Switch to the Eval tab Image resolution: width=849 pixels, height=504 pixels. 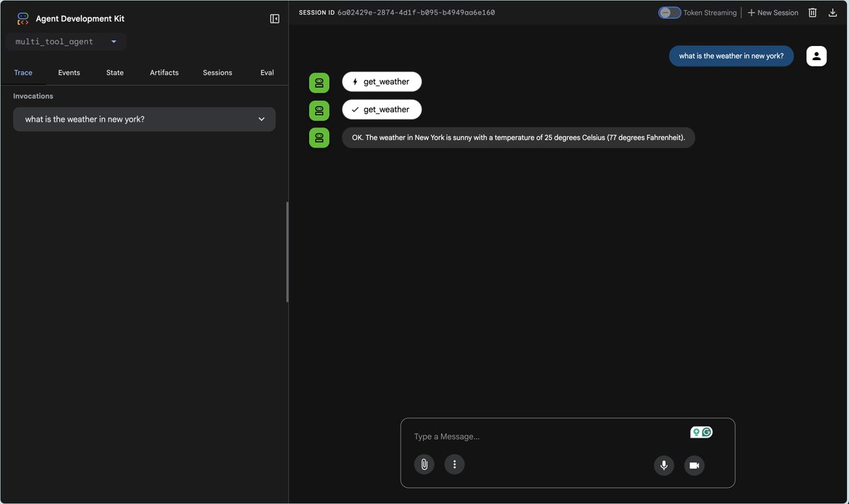267,73
